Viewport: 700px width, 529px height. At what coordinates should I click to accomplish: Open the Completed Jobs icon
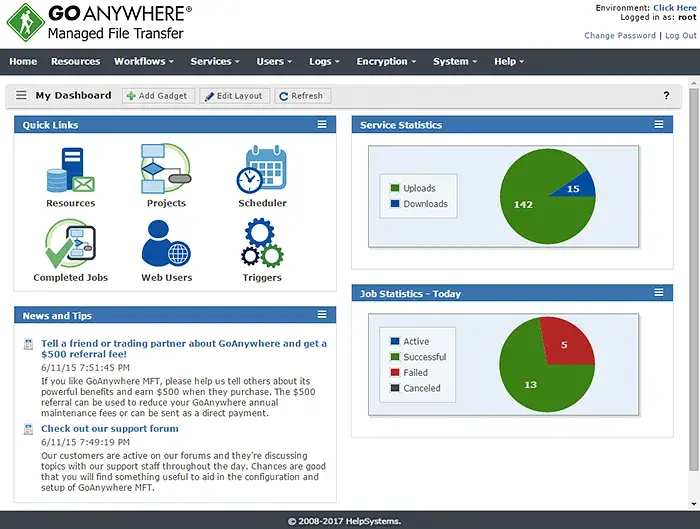pos(70,244)
